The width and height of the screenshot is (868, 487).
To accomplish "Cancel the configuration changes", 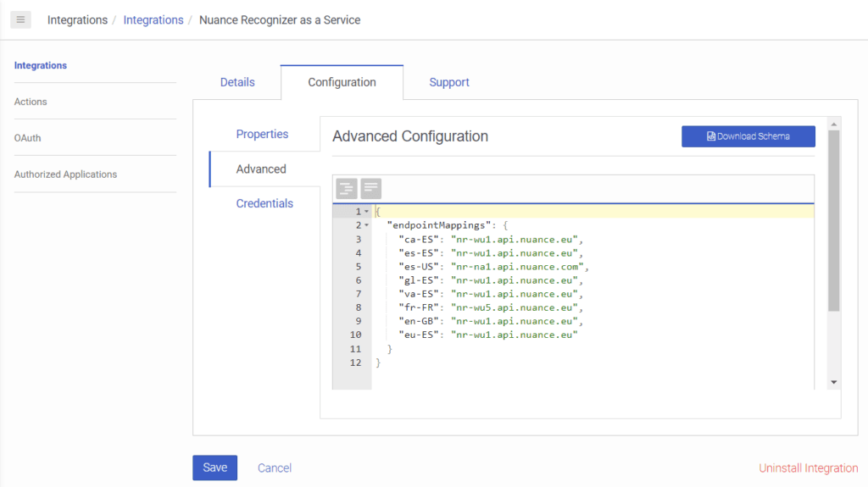I will (274, 468).
